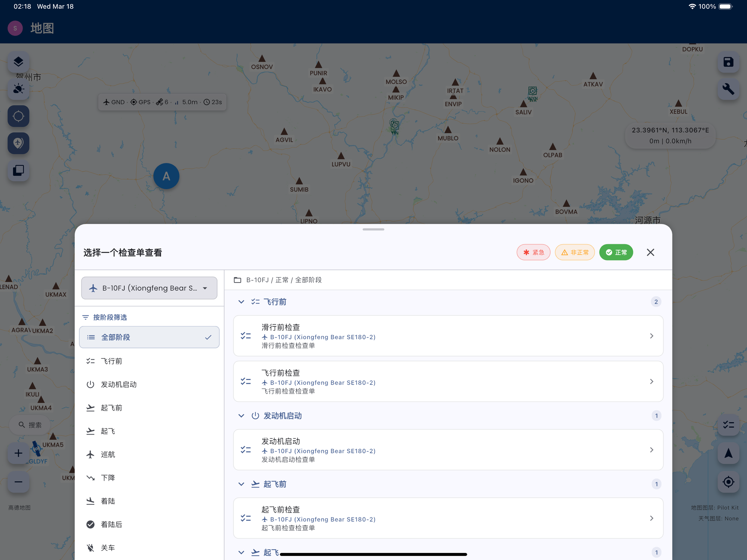Toggle the 非正常 abnormal filter chip
The height and width of the screenshot is (560, 747).
[x=574, y=252]
